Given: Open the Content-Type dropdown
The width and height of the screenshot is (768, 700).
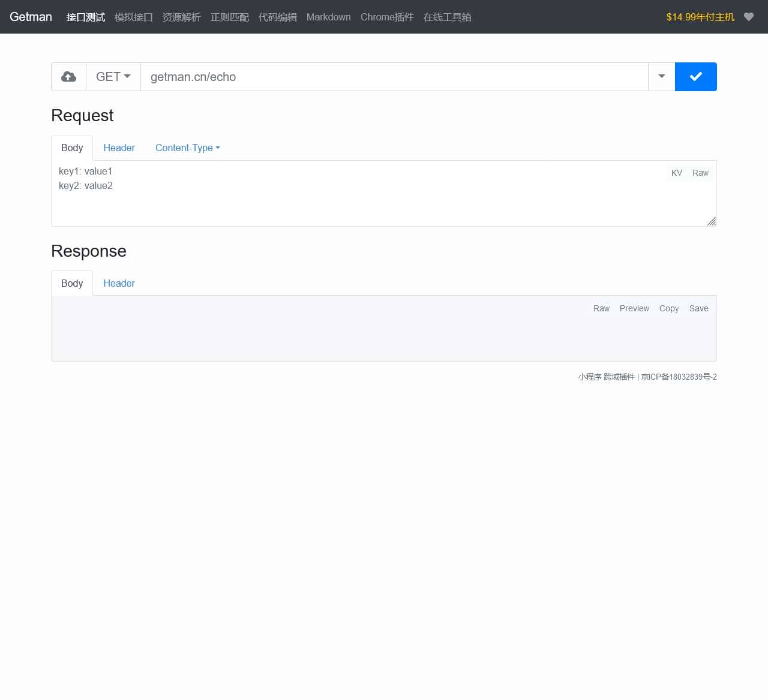Looking at the screenshot, I should 187,148.
